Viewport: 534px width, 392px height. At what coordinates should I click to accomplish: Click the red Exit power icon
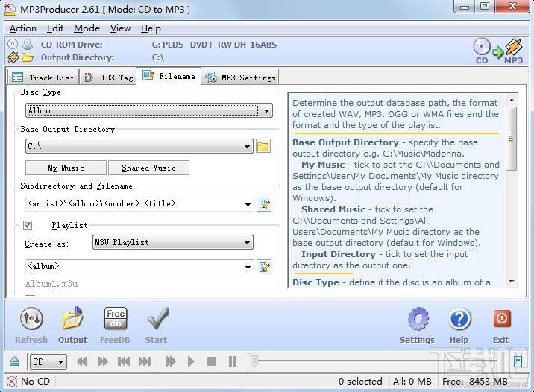point(502,318)
